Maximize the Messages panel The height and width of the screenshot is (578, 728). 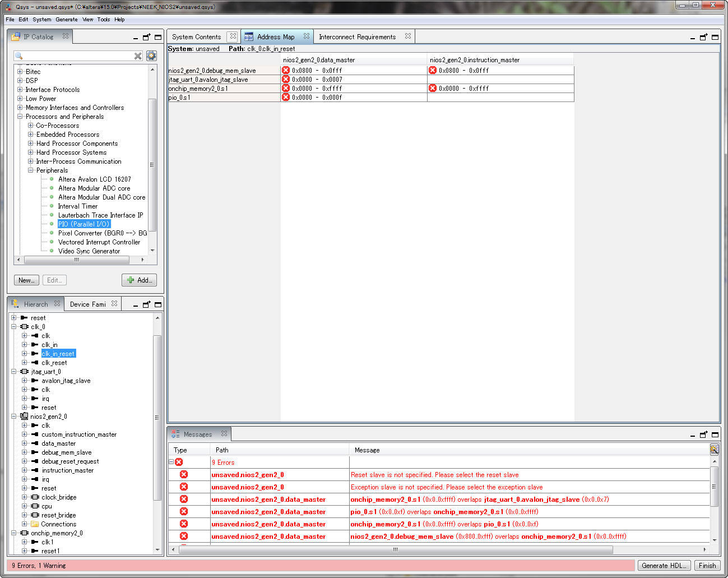(715, 434)
